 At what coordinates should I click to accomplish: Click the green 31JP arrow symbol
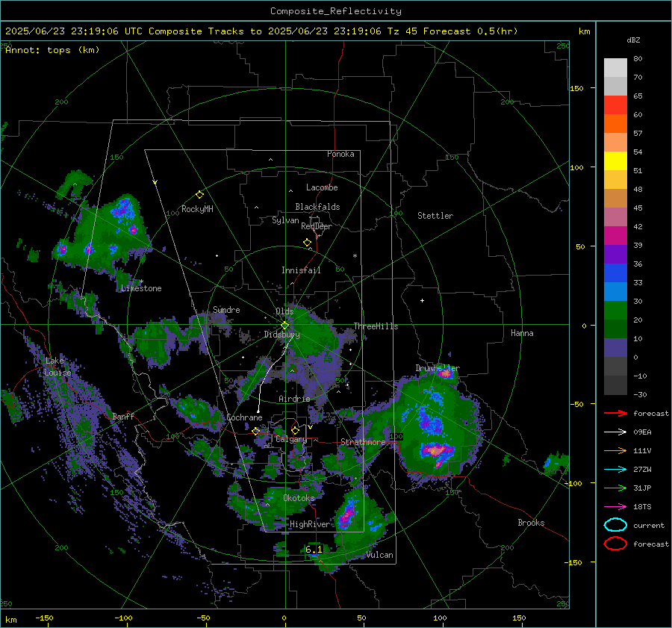click(615, 488)
